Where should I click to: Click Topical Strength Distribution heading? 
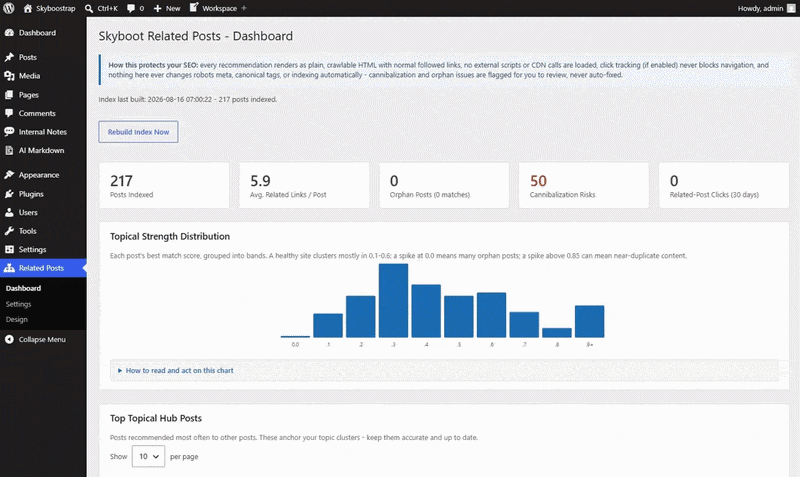(170, 236)
